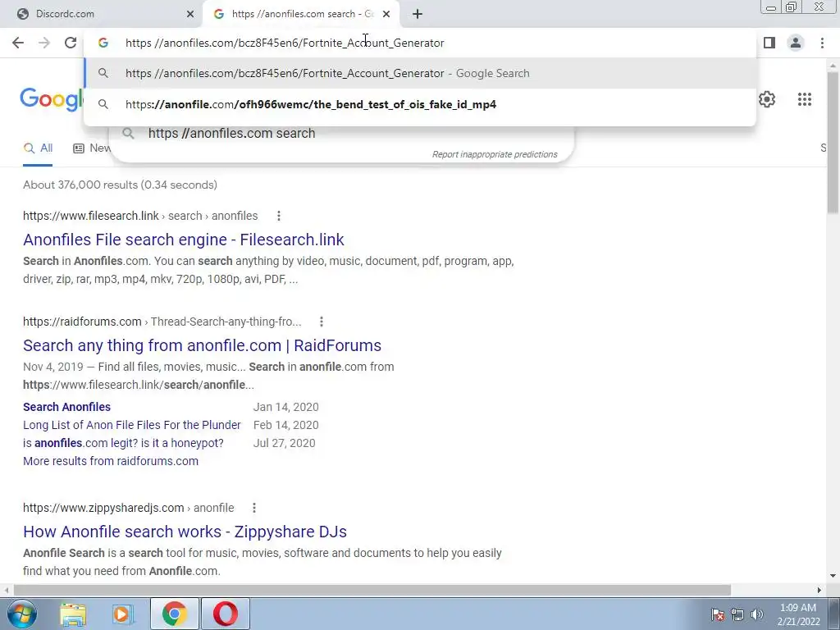The width and height of the screenshot is (840, 630).
Task: Click the Action Center flag icon
Action: (x=718, y=614)
